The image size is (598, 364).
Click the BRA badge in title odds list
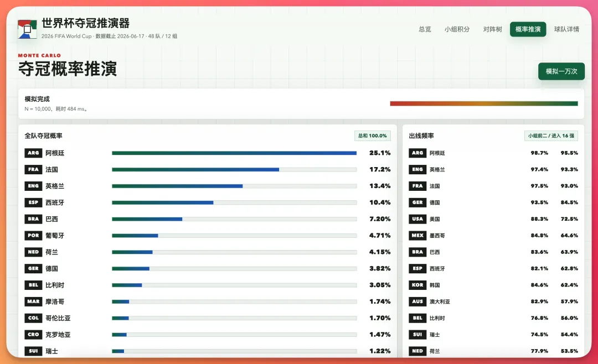[x=33, y=219]
